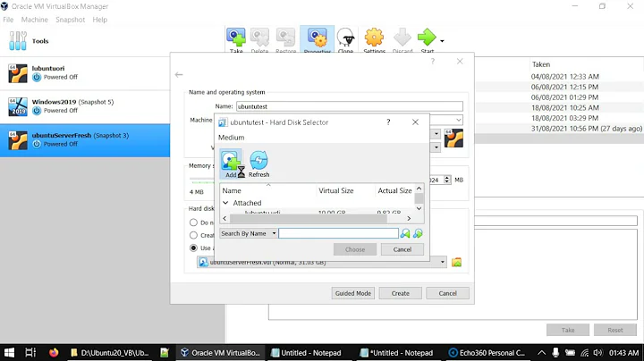Click Delete snapshot toolbar icon
The image size is (644, 361).
click(259, 39)
